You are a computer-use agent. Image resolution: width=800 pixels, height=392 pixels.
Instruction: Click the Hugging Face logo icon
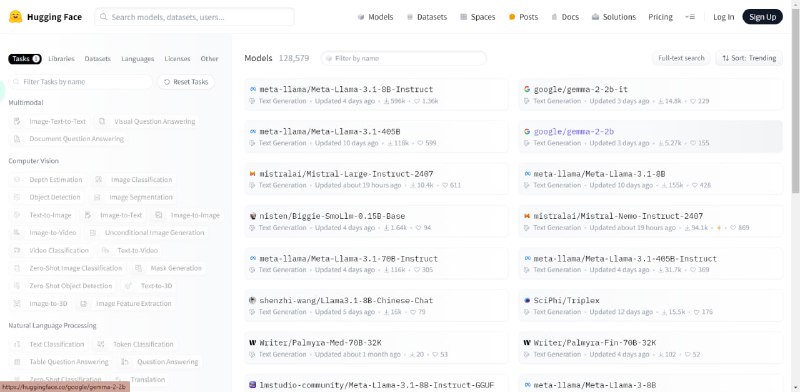tap(16, 17)
